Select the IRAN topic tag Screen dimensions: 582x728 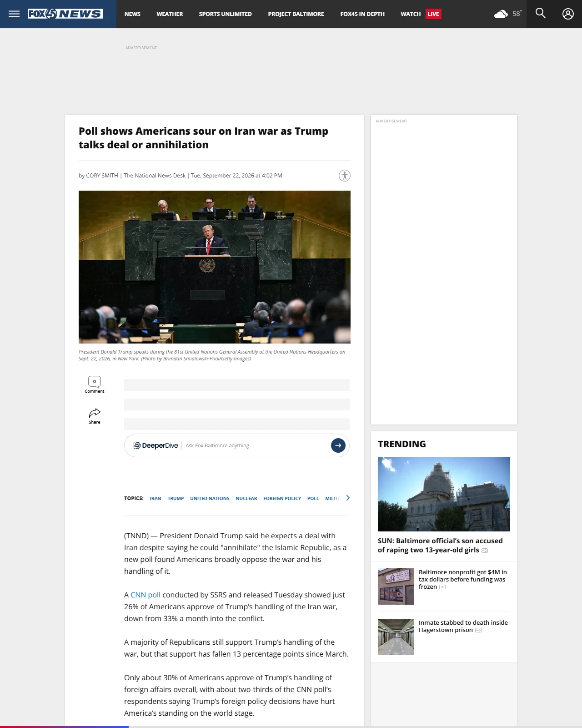click(156, 498)
